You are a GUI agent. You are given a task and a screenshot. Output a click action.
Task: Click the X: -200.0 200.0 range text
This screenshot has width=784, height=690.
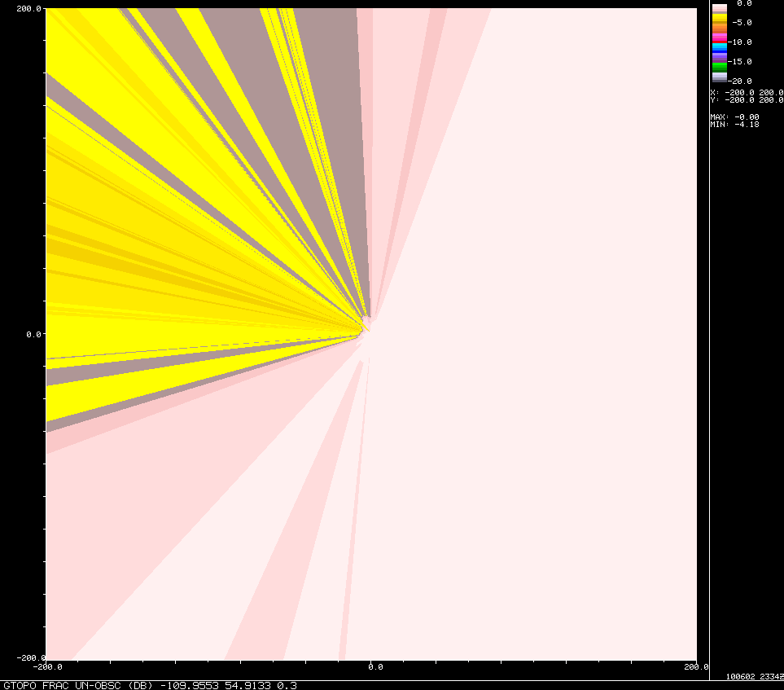[x=747, y=93]
